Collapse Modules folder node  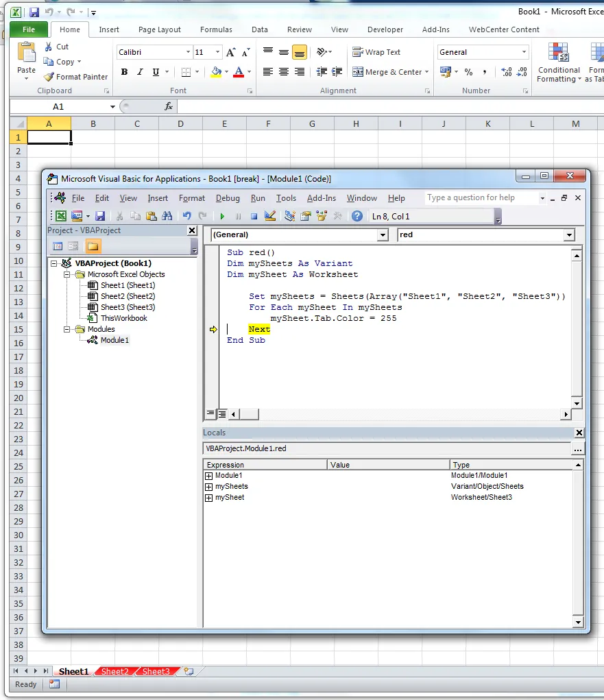tap(67, 330)
